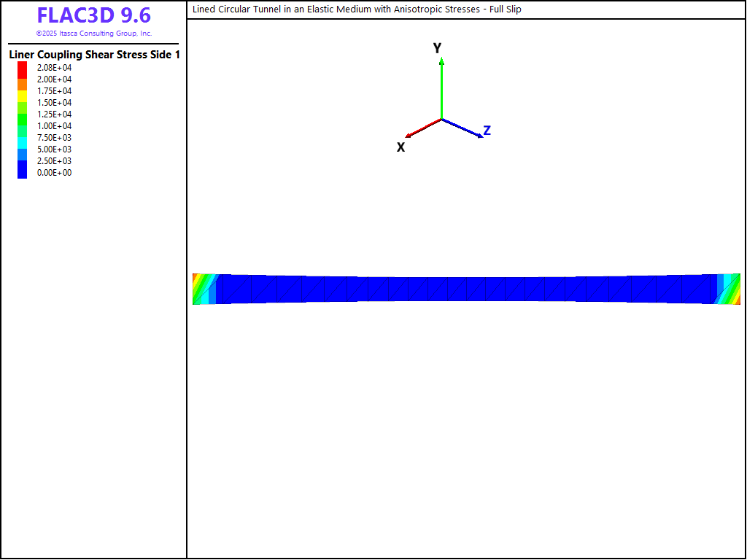Image resolution: width=747 pixels, height=560 pixels.
Task: Select the Z axis label
Action: [x=487, y=131]
